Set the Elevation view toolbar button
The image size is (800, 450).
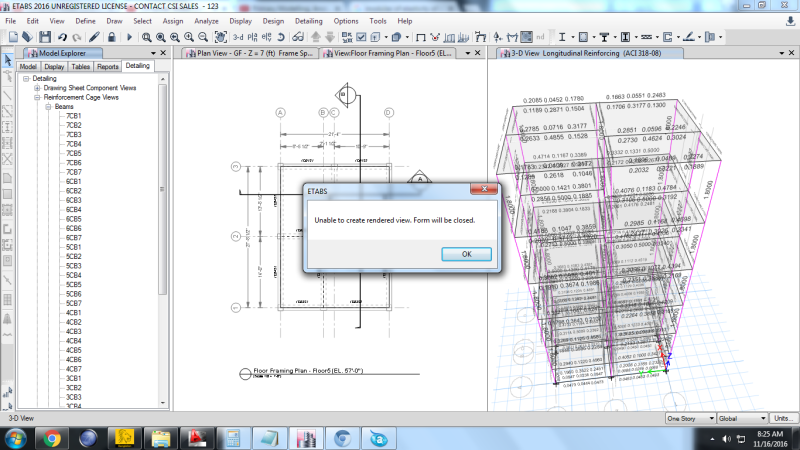click(x=266, y=37)
